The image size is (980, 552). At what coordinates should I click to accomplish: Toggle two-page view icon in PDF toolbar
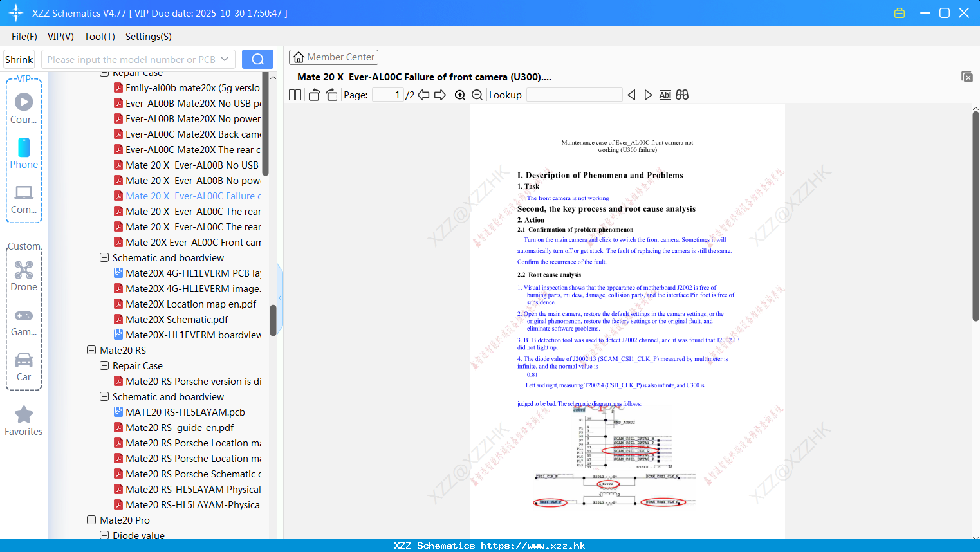295,95
